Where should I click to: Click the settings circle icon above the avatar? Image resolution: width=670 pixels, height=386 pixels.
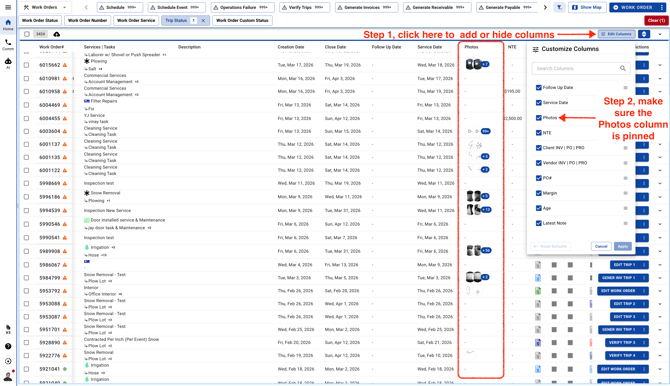[8, 361]
